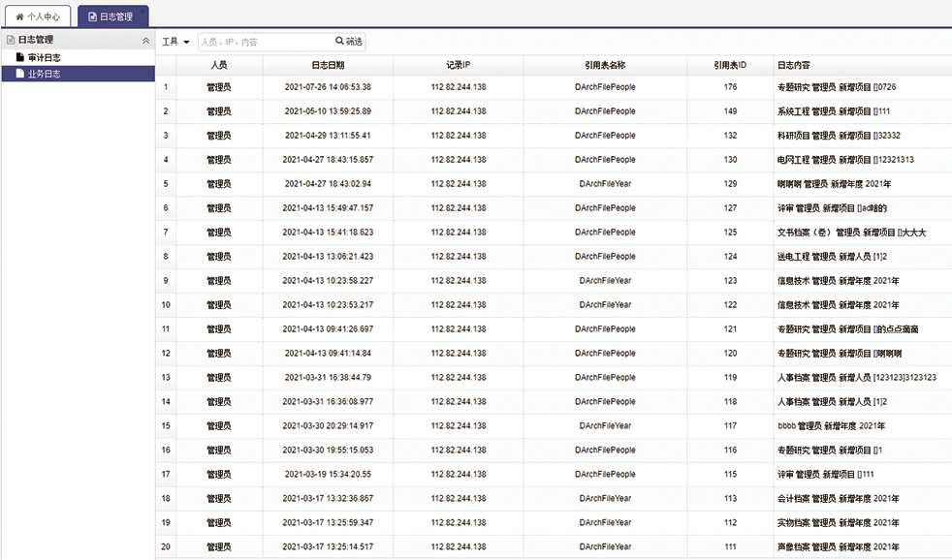Click the file icon beside 业务日志
This screenshot has width=952, height=560.
19,74
